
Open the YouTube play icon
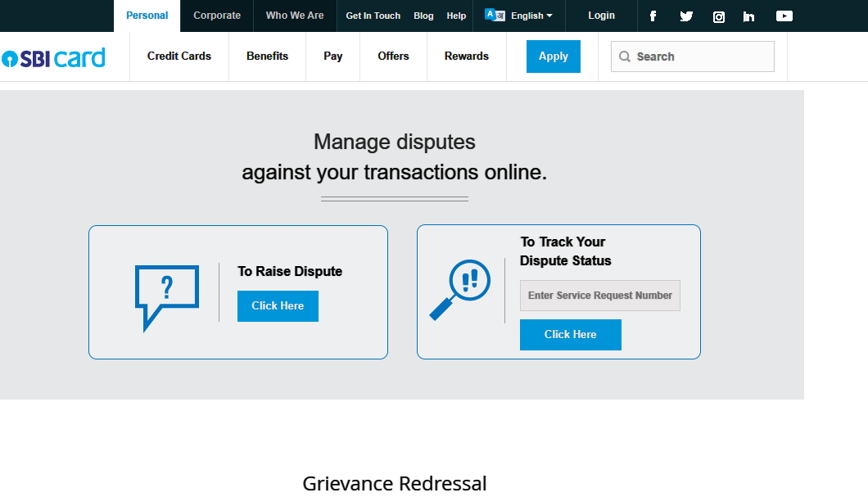click(784, 16)
